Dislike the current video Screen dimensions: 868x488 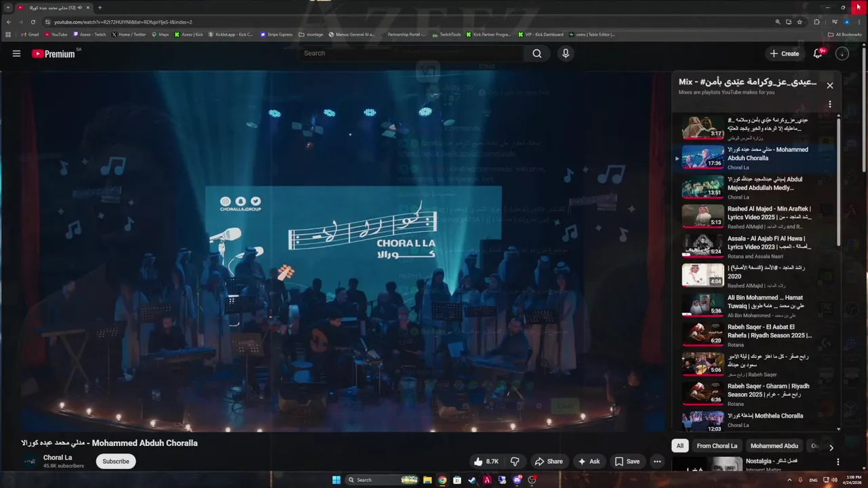[515, 462]
